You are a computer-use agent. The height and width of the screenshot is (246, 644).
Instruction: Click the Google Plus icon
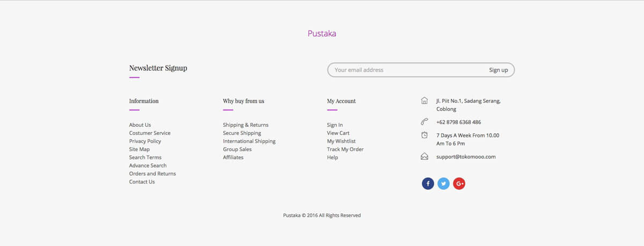(x=459, y=184)
